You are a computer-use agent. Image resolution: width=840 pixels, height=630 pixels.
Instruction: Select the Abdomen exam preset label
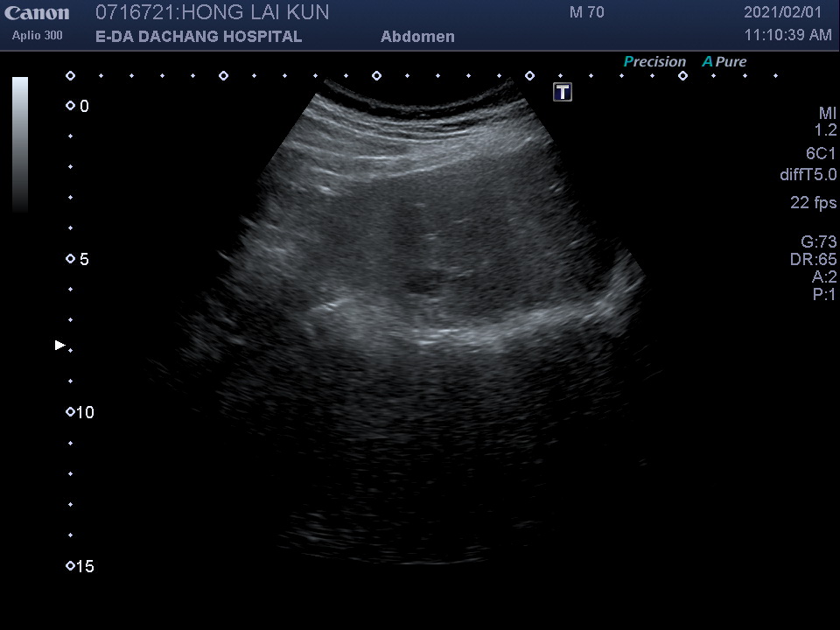tap(417, 37)
